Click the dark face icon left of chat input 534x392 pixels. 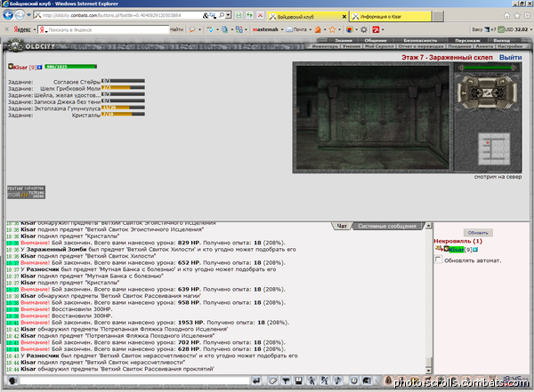pos(12,380)
